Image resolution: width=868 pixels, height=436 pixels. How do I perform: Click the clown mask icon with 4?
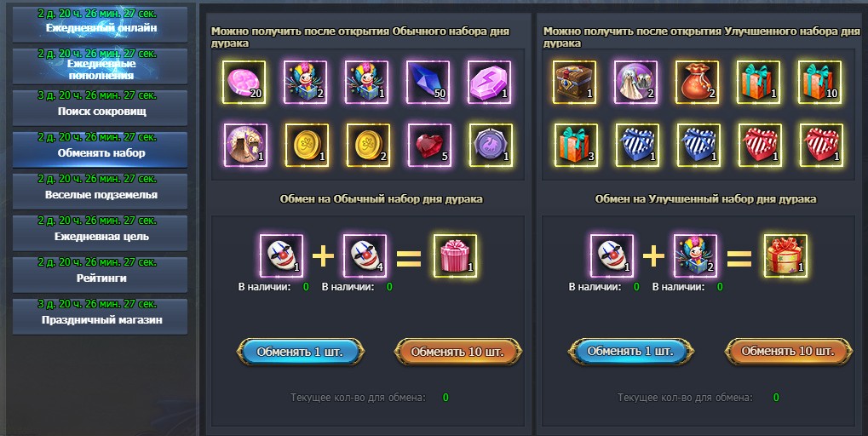pyautogui.click(x=365, y=256)
